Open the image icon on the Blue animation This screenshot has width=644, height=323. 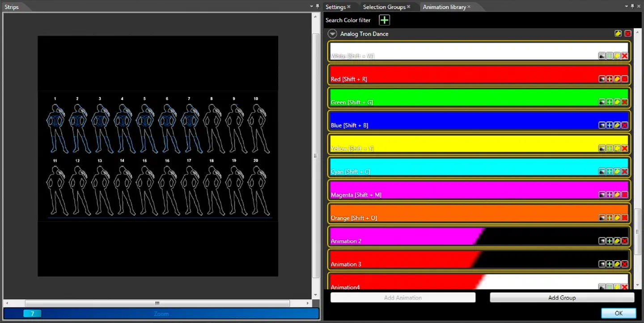coord(602,125)
